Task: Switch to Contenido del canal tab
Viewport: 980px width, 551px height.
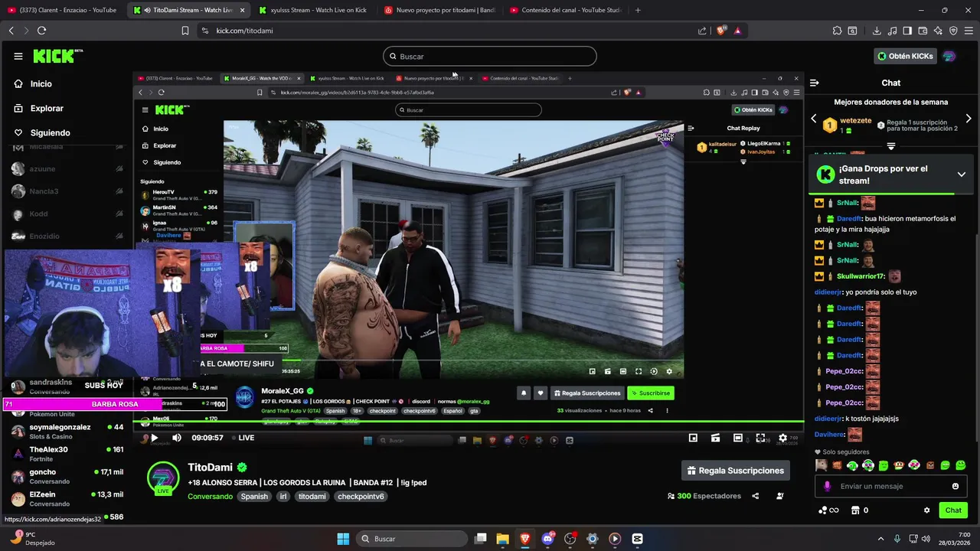Action: [566, 10]
